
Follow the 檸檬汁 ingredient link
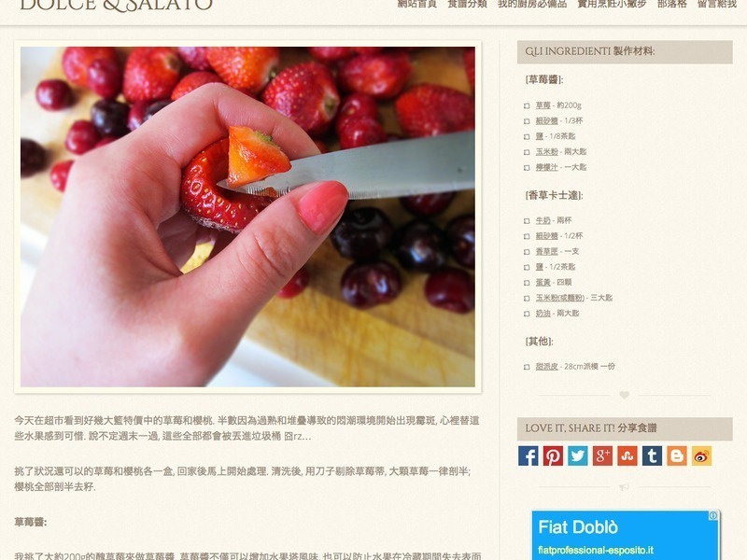click(x=546, y=167)
